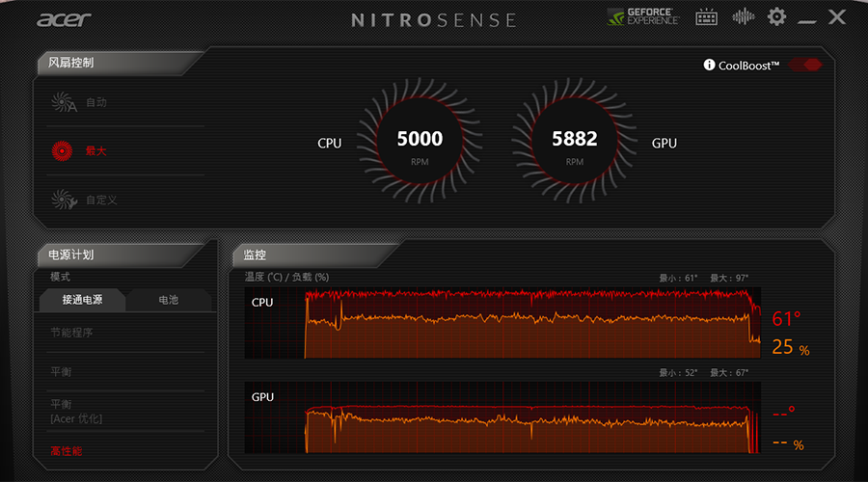The image size is (868, 482).
Task: Click CPU 最小: 61° label
Action: point(678,278)
